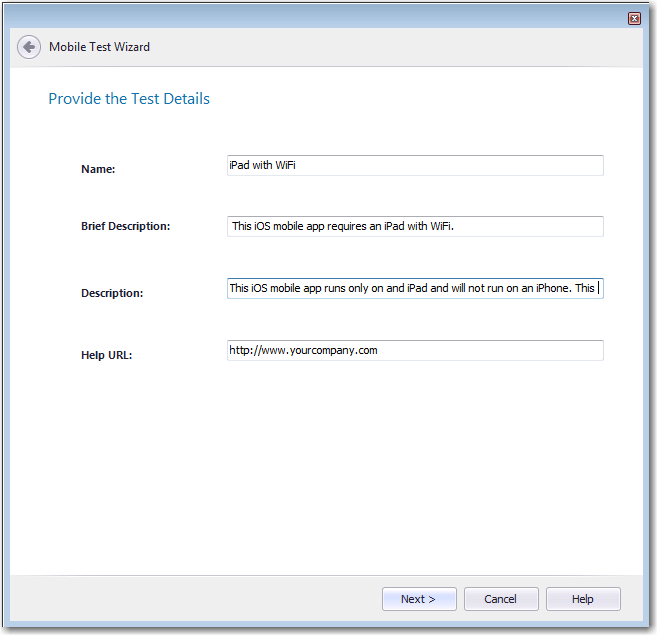Image resolution: width=657 pixels, height=635 pixels.
Task: Cancel the wizard with Cancel button
Action: pos(501,599)
